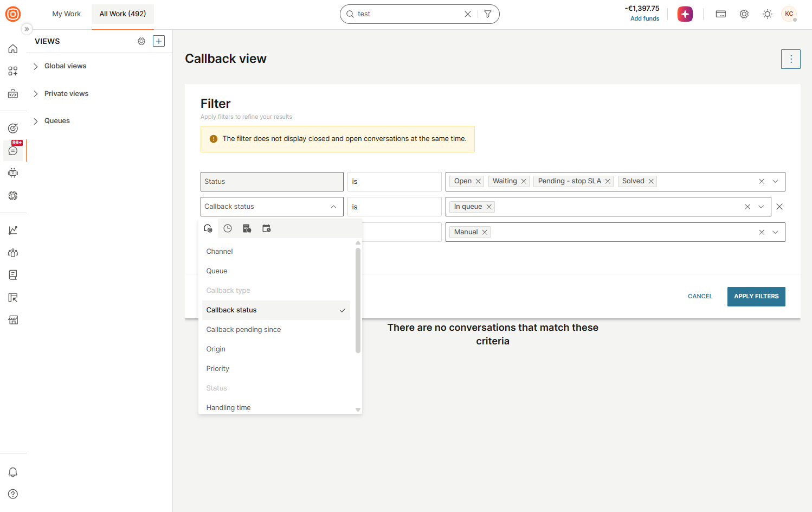Collapse the Callback status field dropdown
Image resolution: width=812 pixels, height=512 pixels.
pos(333,207)
